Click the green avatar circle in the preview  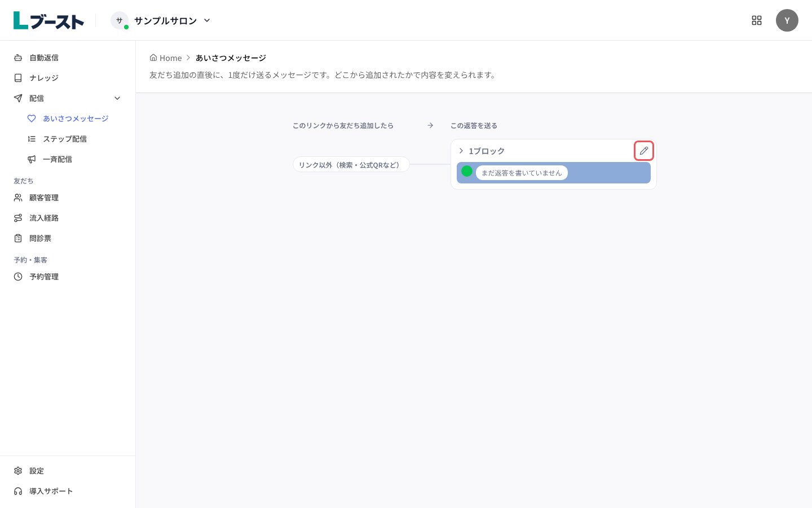pyautogui.click(x=467, y=170)
